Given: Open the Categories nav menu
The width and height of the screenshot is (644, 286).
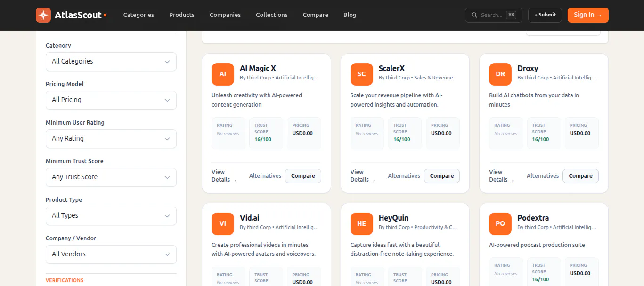Looking at the screenshot, I should [x=139, y=15].
